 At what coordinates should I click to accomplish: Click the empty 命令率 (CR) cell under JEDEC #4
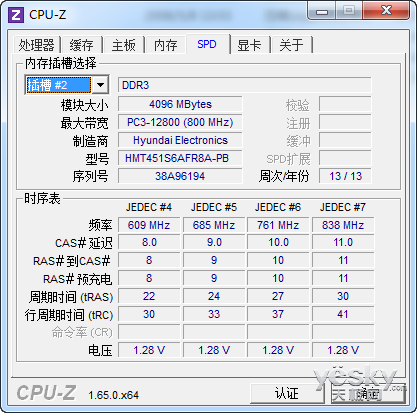pyautogui.click(x=149, y=332)
